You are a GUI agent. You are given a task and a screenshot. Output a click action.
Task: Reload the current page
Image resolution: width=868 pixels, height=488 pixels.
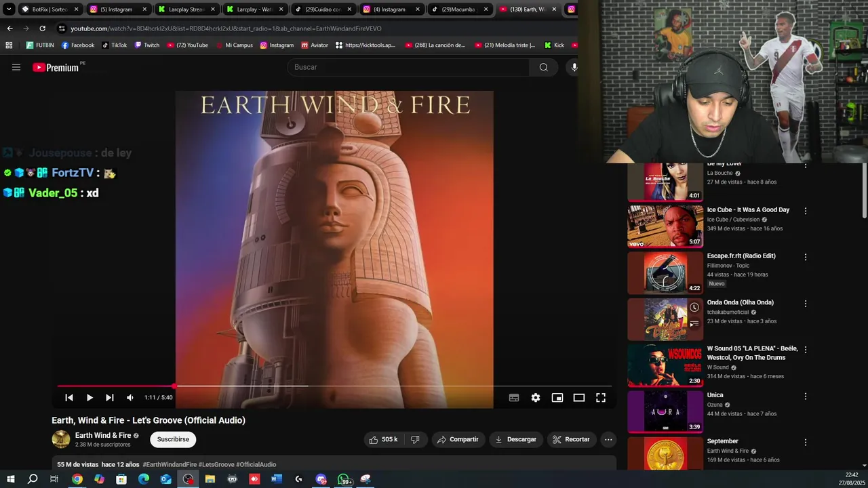click(x=42, y=28)
